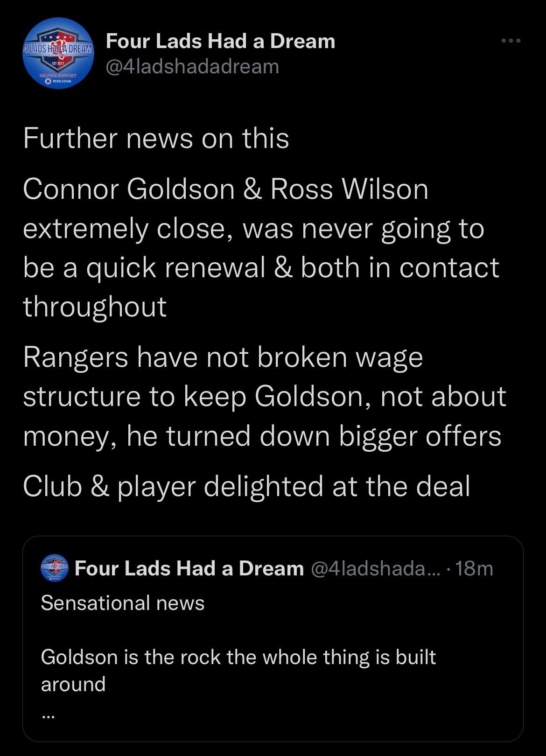Image resolution: width=546 pixels, height=756 pixels.
Task: Click the header name Four Lads Had a Dream
Action: pyautogui.click(x=220, y=41)
